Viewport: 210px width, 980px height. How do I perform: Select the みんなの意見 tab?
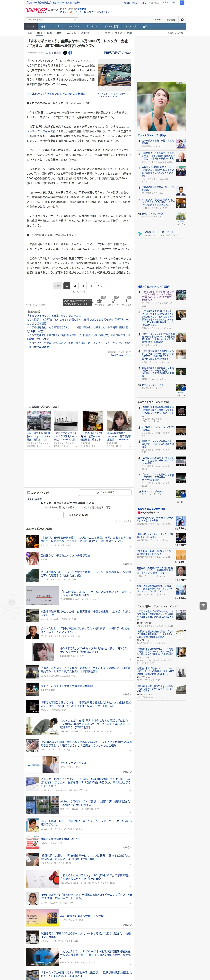(111, 27)
